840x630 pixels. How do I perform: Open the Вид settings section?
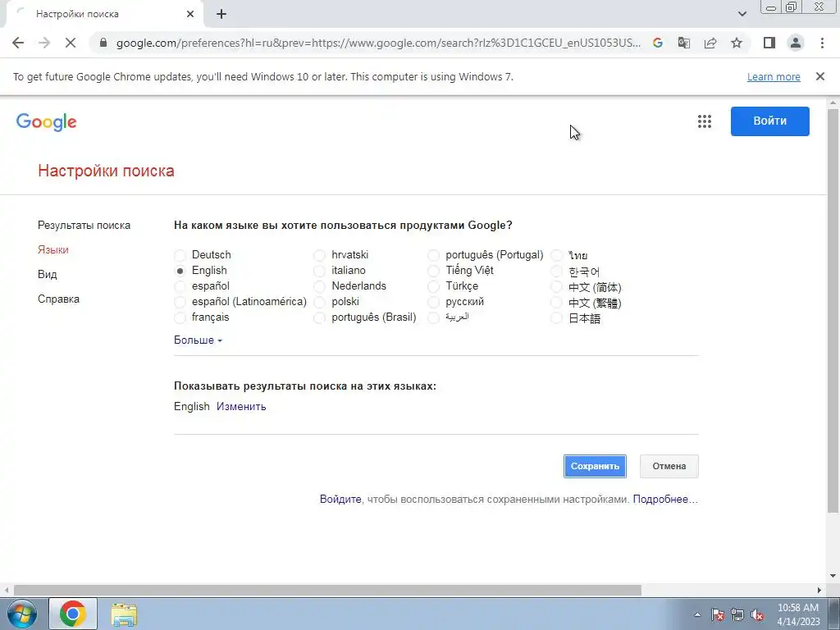47,274
